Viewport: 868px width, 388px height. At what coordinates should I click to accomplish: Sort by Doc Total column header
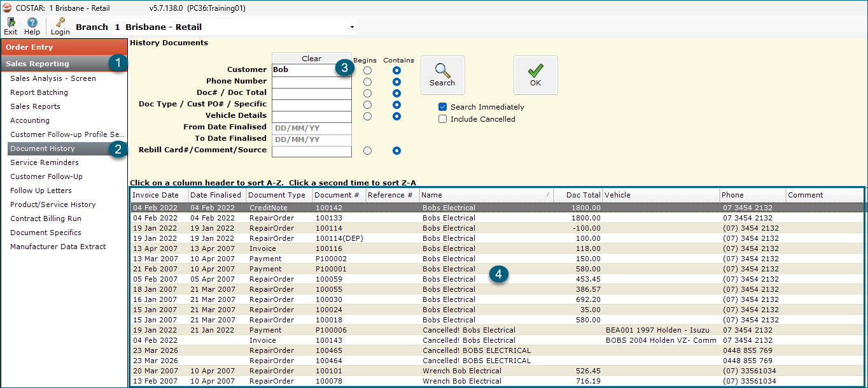(x=578, y=195)
